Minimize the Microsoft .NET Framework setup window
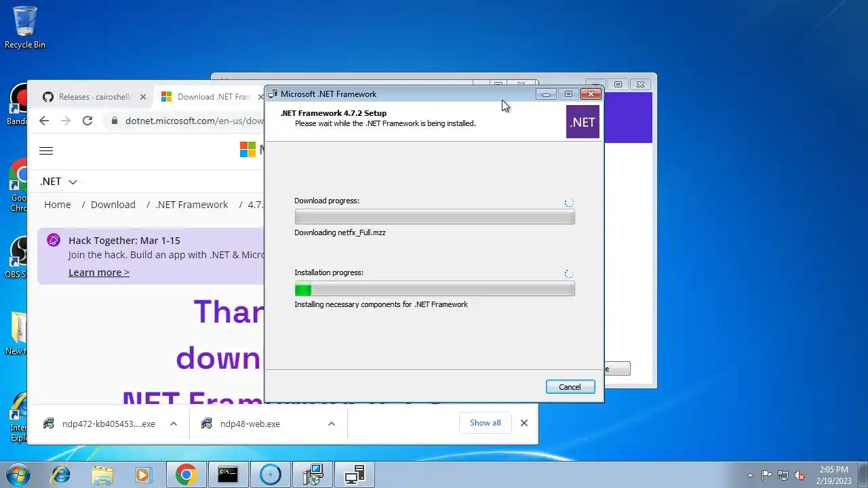The height and width of the screenshot is (488, 868). pos(546,94)
